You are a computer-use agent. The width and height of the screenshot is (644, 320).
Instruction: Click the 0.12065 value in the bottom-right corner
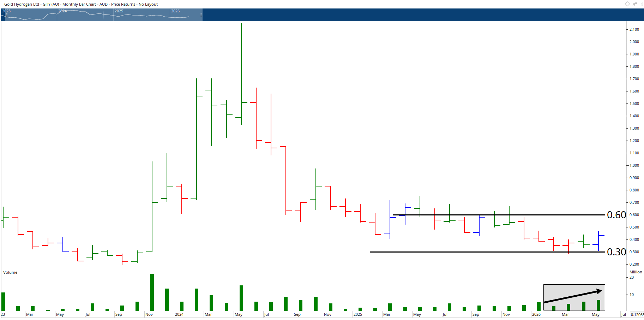click(637, 315)
